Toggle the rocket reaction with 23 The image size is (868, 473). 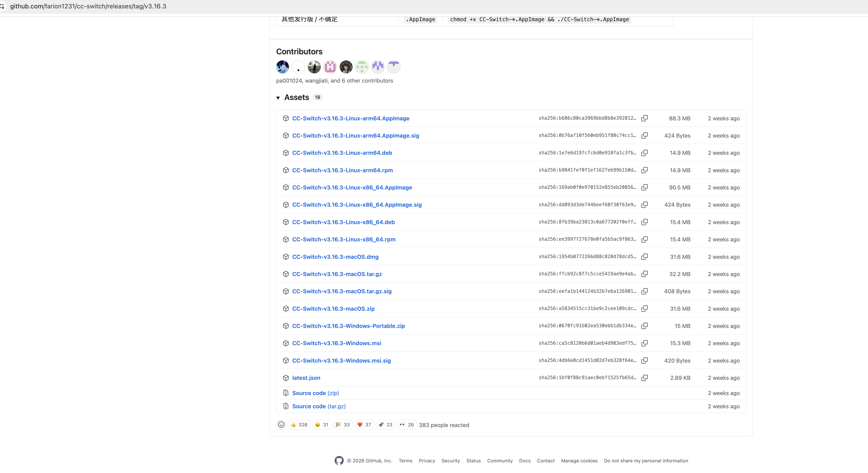[385, 425]
